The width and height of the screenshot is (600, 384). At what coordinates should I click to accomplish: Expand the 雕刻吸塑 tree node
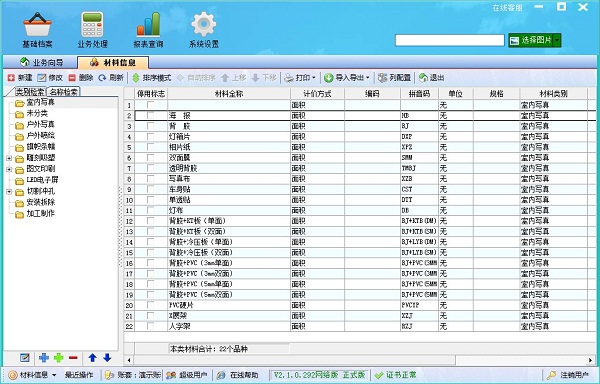[9, 158]
